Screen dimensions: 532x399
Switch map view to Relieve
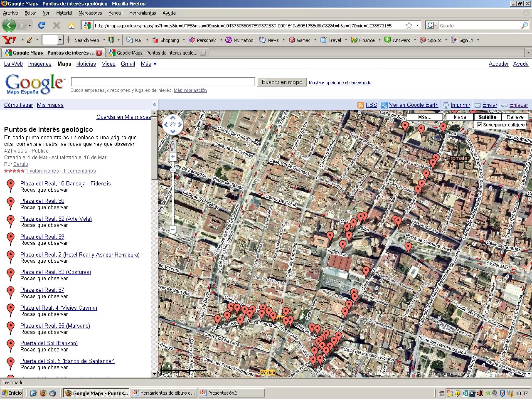515,117
